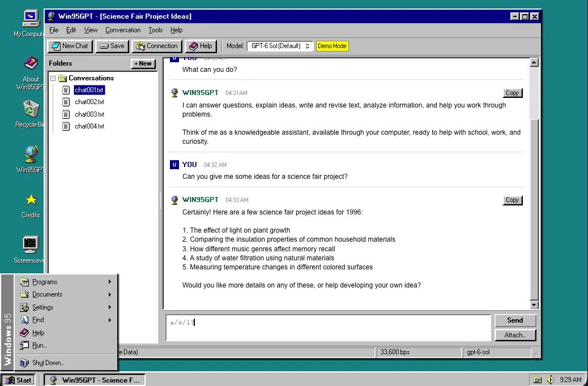Click the + New folder button
Screen dimensions: 588x386
click(x=143, y=64)
